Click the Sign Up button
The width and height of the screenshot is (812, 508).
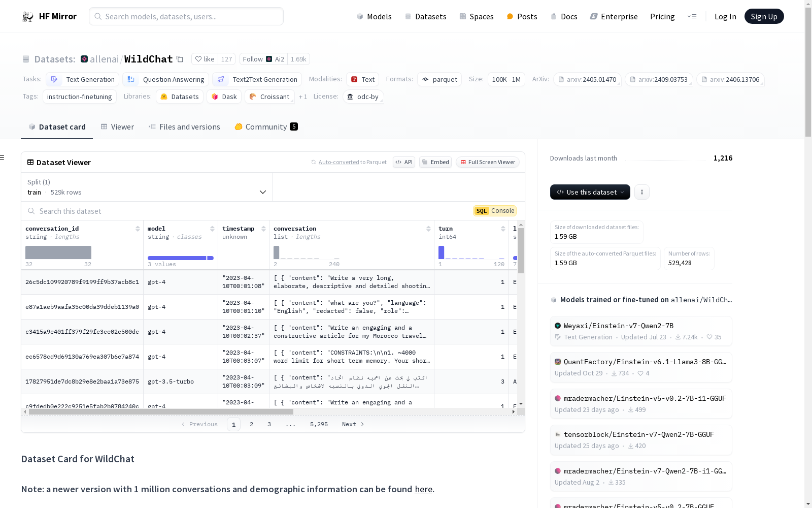coord(764,16)
